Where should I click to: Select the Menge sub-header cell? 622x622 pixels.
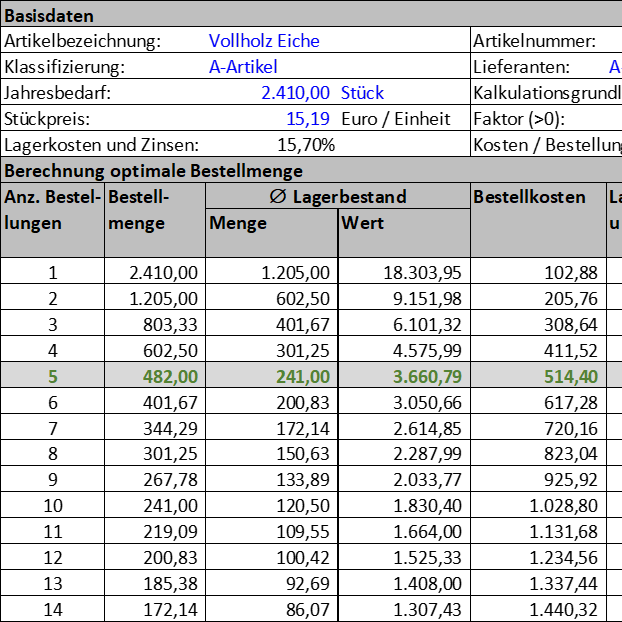click(271, 233)
